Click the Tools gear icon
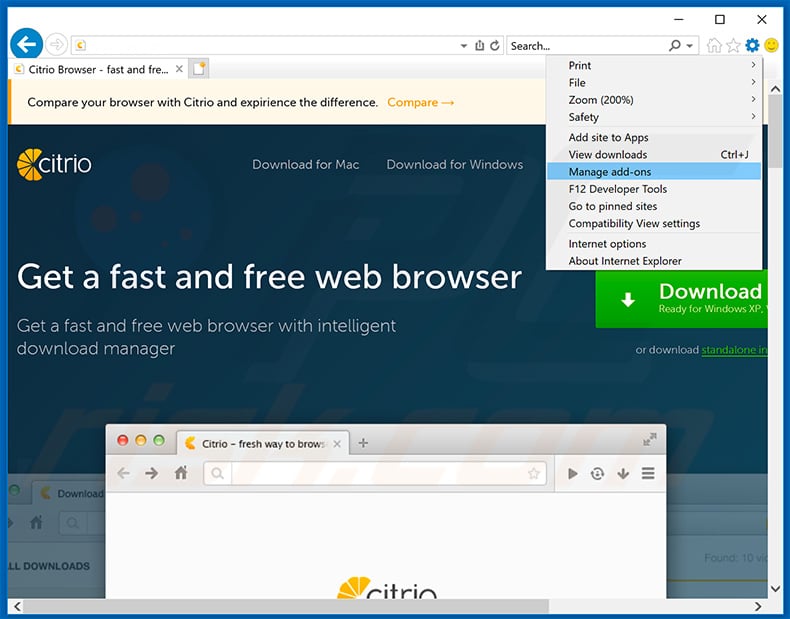The width and height of the screenshot is (790, 619). (752, 45)
